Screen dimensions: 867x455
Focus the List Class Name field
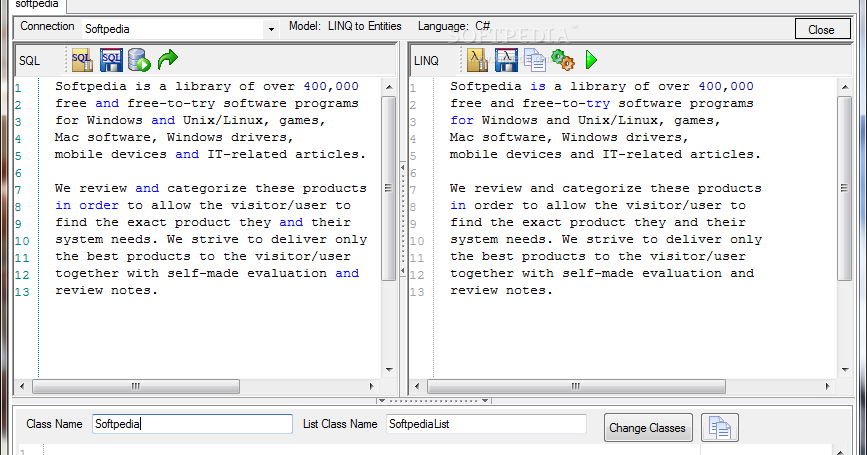486,424
